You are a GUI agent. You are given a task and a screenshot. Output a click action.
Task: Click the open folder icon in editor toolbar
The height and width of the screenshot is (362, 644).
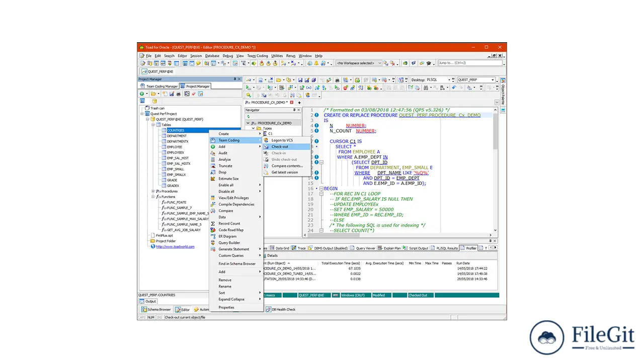[x=279, y=80]
